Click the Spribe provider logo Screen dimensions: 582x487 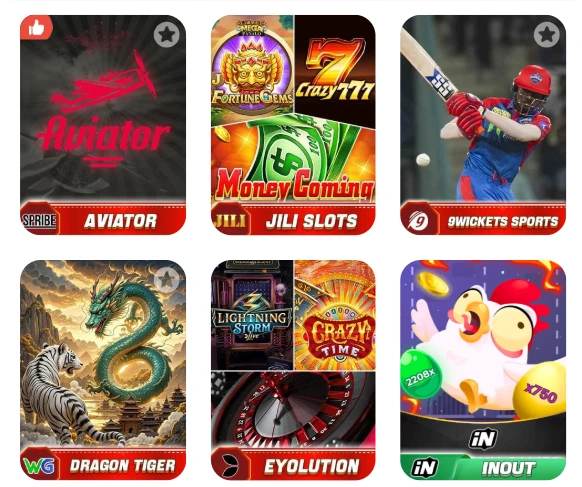[x=39, y=220]
